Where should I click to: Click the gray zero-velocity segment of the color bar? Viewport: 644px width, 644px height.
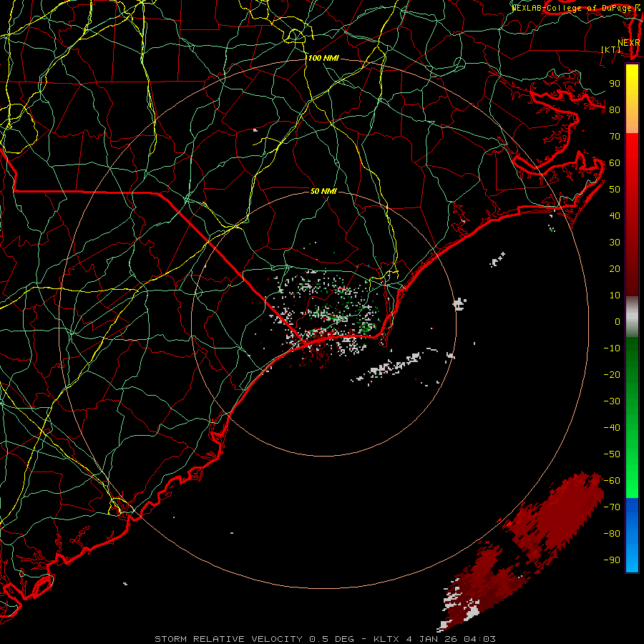coord(632,317)
